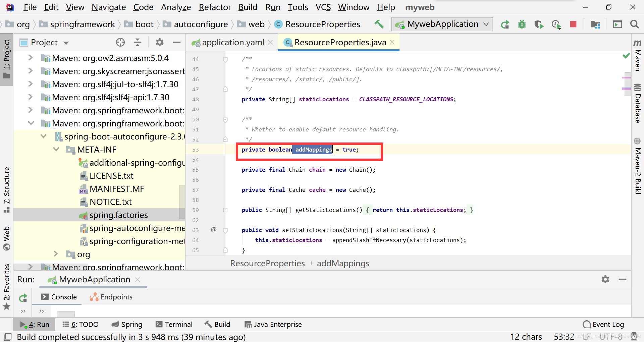644x342 pixels.
Task: Open the Build tool window
Action: click(217, 324)
